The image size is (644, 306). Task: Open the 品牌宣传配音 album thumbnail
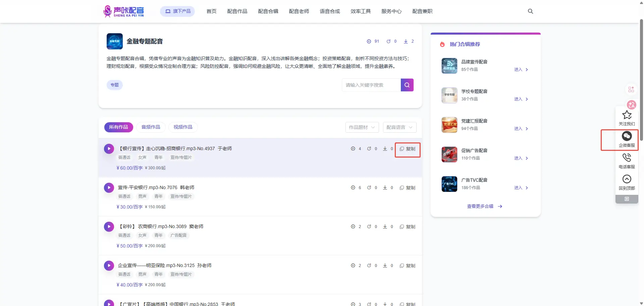tap(449, 66)
